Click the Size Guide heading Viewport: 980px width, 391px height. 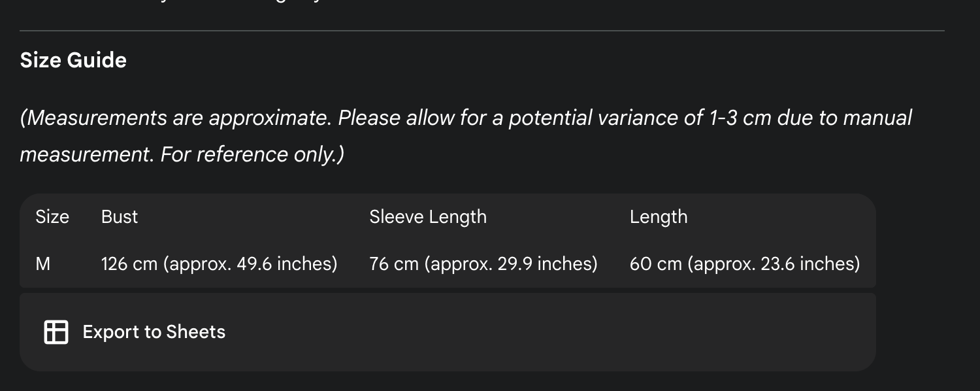tap(73, 60)
